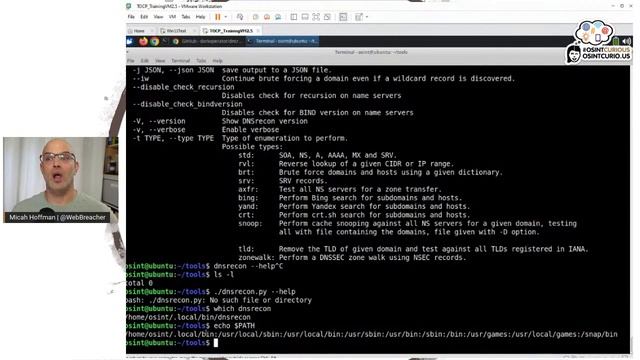Revert the VM to its previous snapshot
640x360 pixels.
pyautogui.click(x=267, y=17)
